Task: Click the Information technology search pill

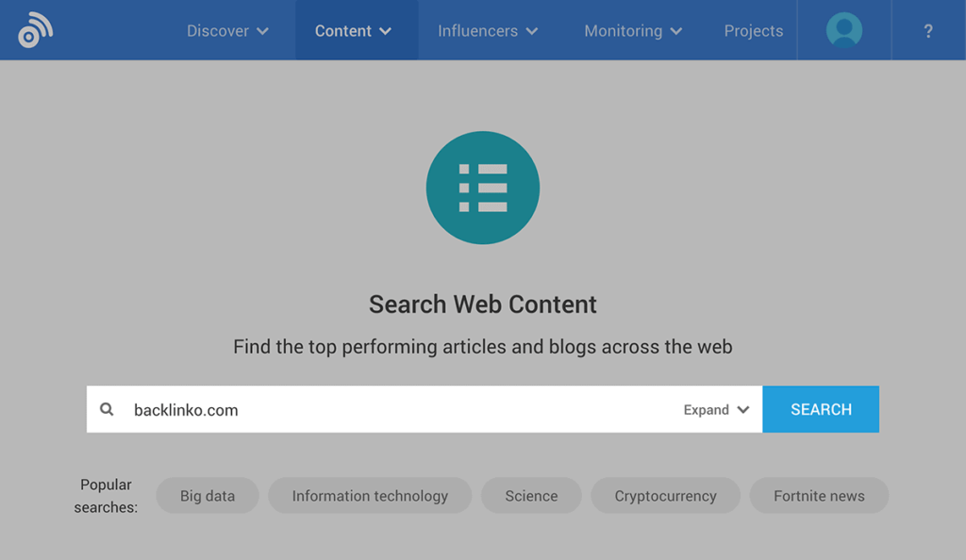Action: point(370,495)
